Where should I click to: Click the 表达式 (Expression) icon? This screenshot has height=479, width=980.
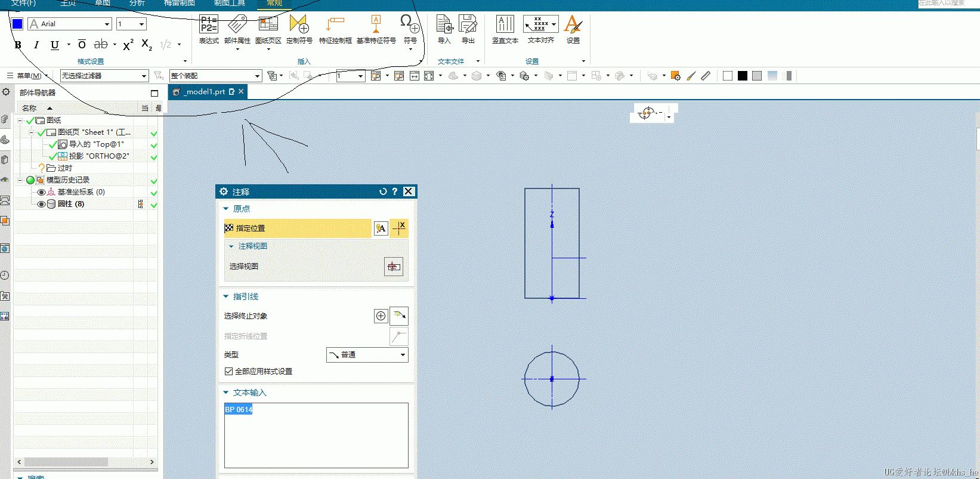click(x=209, y=24)
